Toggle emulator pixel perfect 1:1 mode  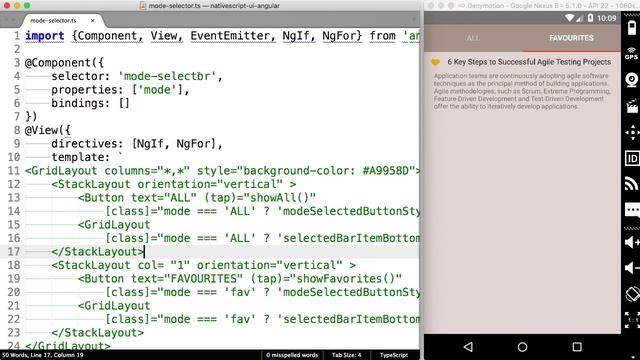(x=632, y=320)
